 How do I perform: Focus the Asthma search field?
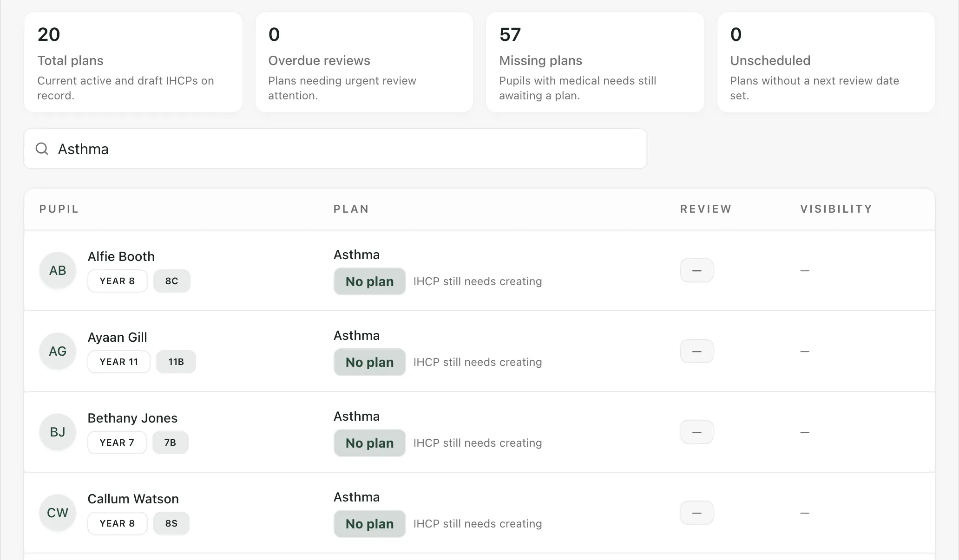point(335,149)
